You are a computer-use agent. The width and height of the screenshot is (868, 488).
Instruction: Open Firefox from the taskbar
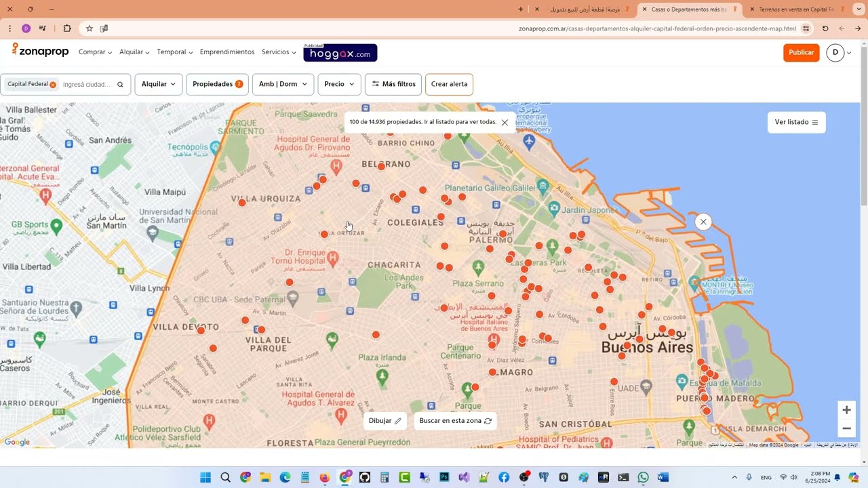(325, 477)
